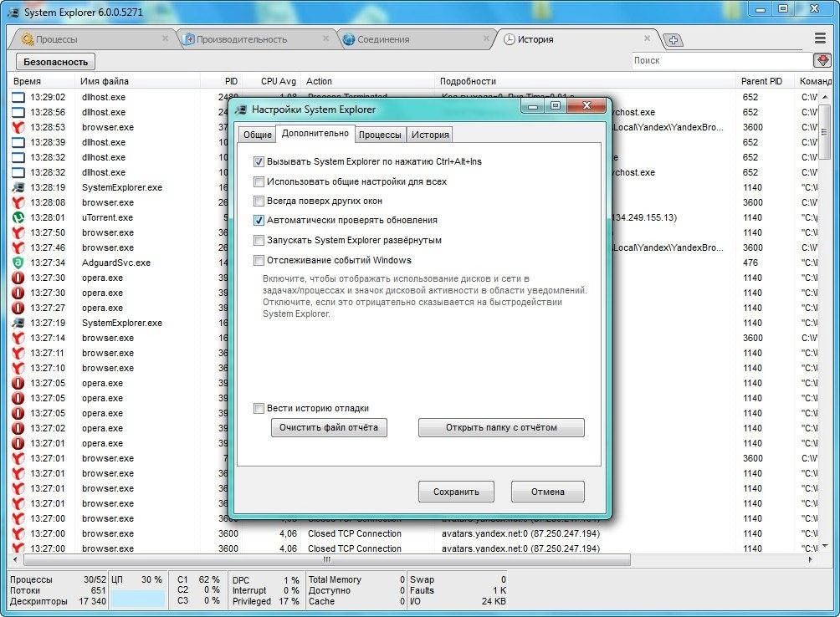
Task: Open the История settings tab
Action: [x=430, y=135]
